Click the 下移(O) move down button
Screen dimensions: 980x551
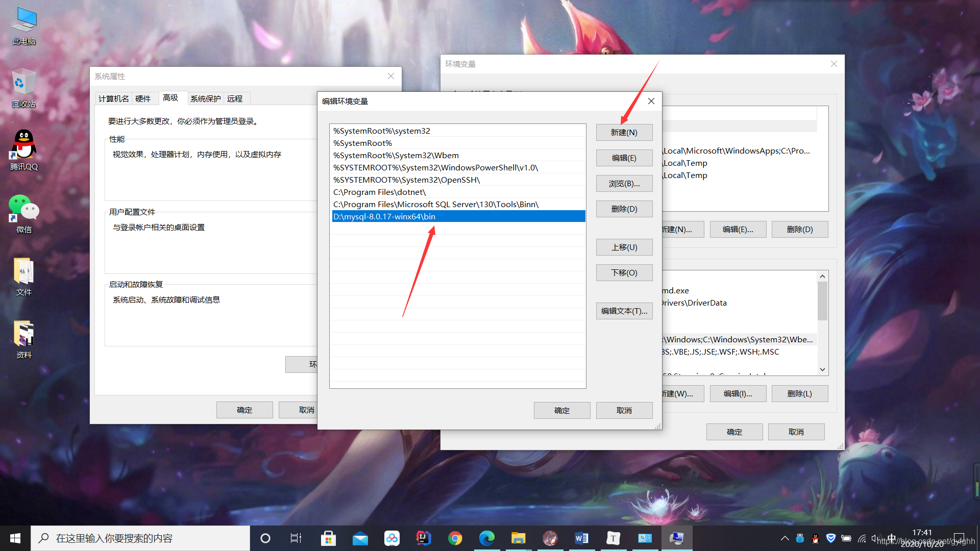624,273
